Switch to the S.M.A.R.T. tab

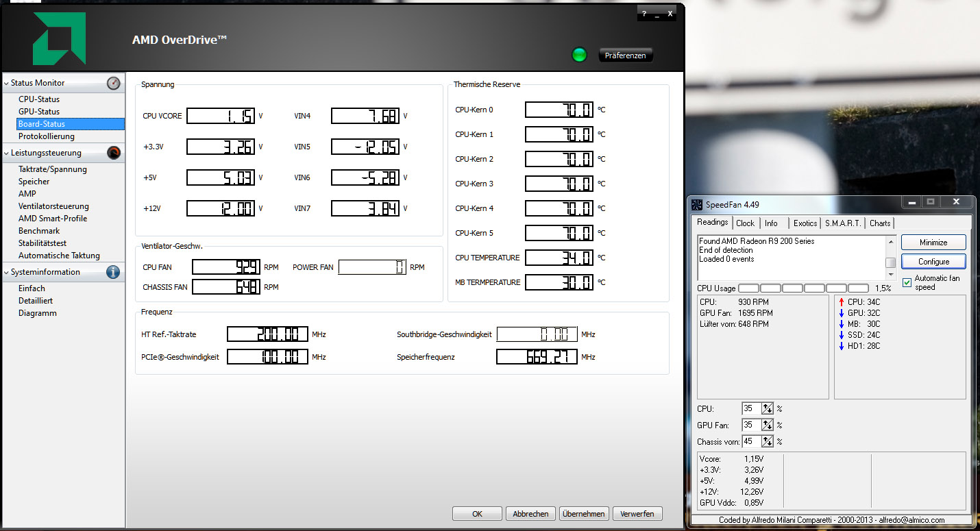pos(844,223)
